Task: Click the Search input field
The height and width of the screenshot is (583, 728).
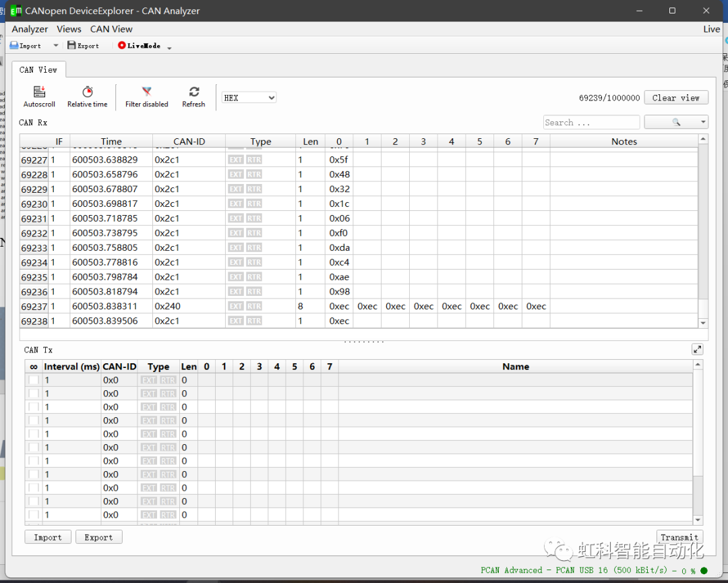Action: (x=591, y=122)
